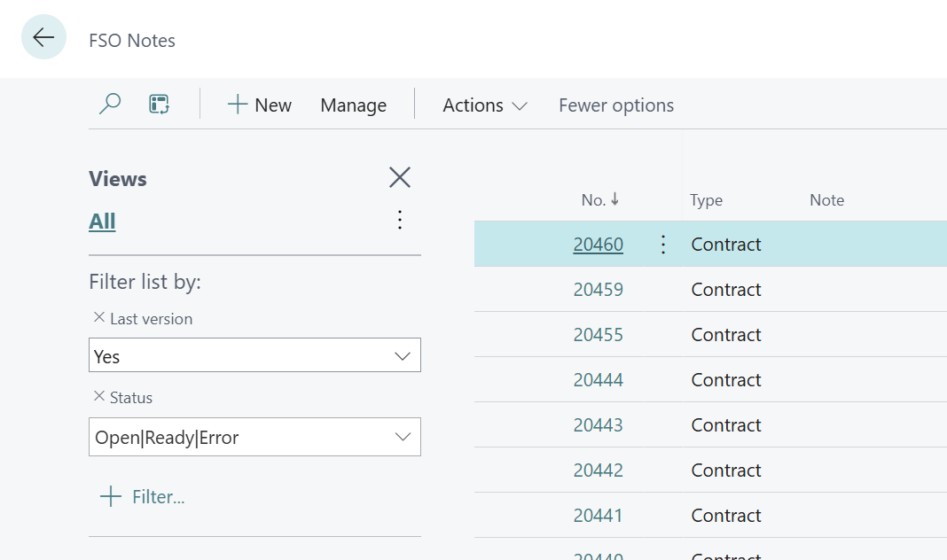The width and height of the screenshot is (947, 560).
Task: Open the All view options menu
Action: coord(400,220)
